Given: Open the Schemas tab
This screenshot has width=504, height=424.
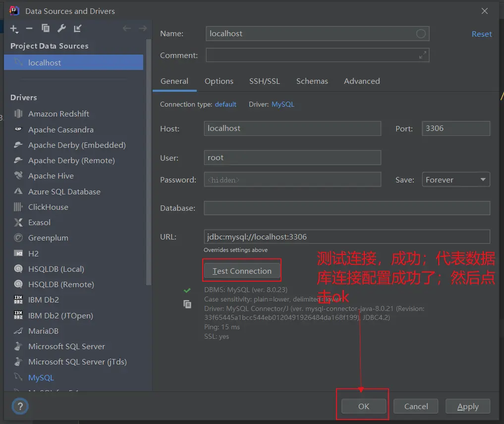Looking at the screenshot, I should pyautogui.click(x=312, y=81).
